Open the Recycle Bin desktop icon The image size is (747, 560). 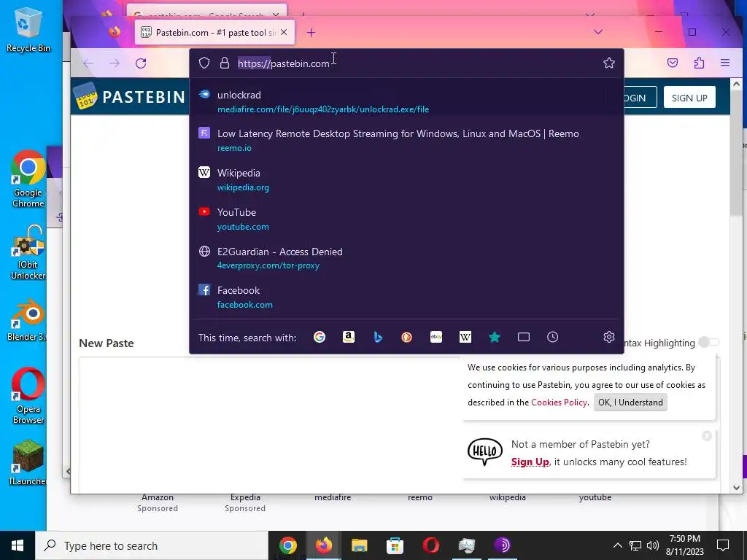pos(28,29)
